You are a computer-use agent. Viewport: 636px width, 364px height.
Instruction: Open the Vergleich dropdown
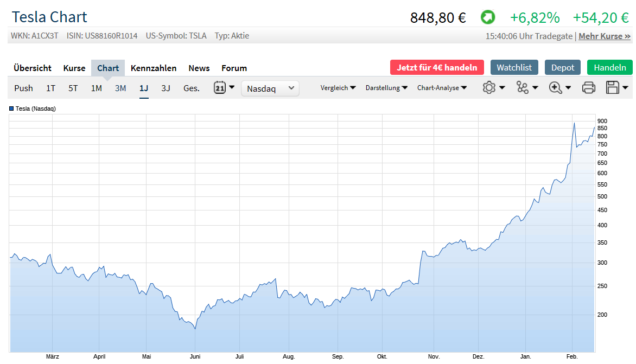[x=338, y=87]
